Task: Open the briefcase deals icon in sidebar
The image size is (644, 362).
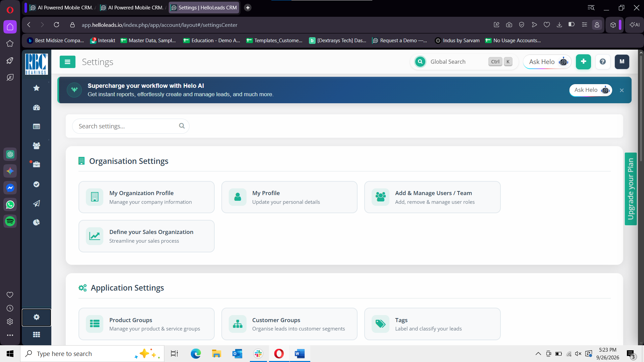Action: [37, 165]
